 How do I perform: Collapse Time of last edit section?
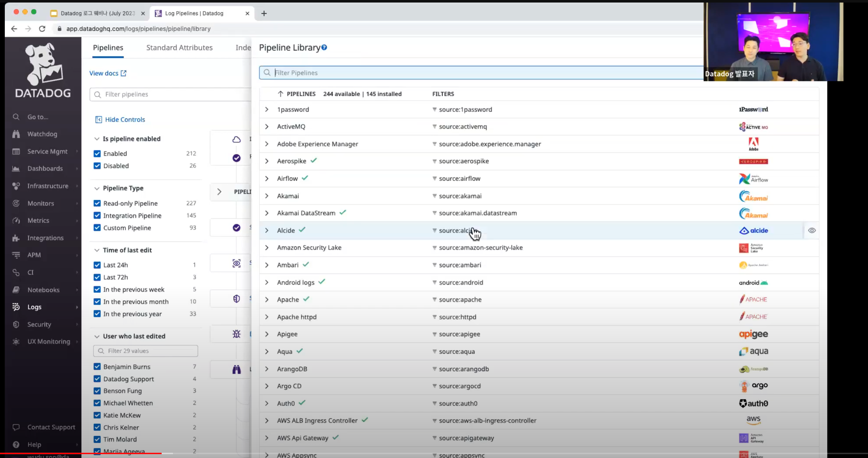pyautogui.click(x=97, y=250)
